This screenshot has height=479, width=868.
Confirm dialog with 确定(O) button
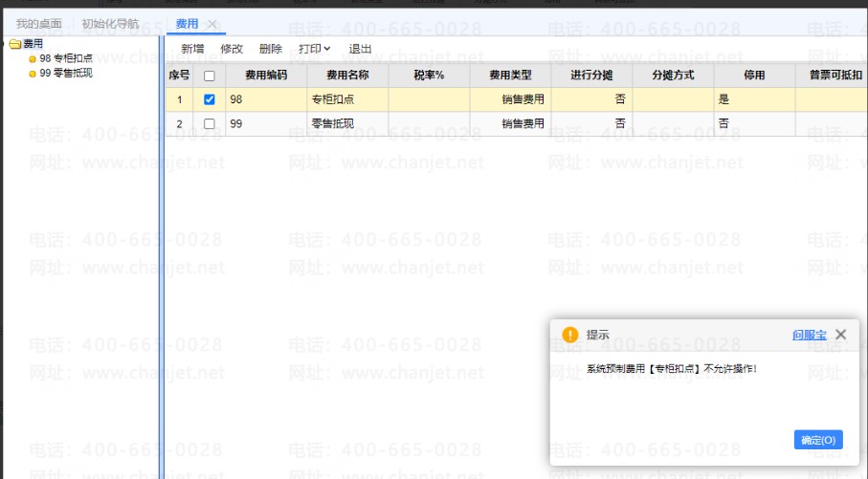(x=818, y=440)
